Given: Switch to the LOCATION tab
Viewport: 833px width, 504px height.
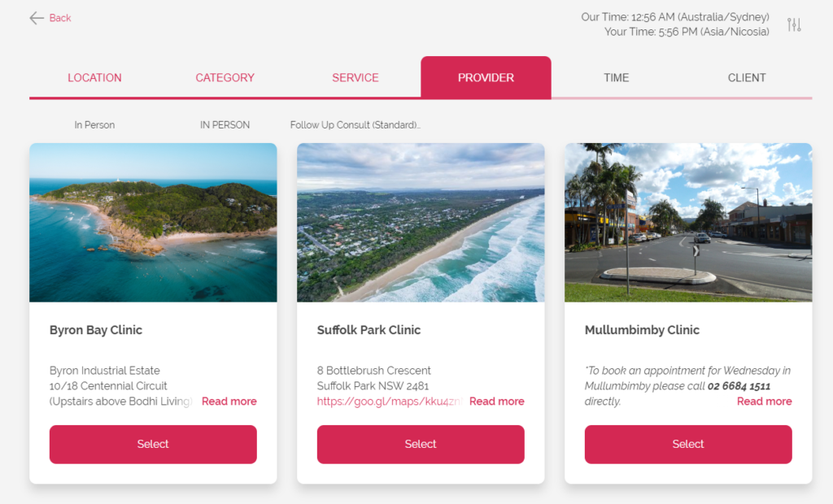Looking at the screenshot, I should [94, 77].
